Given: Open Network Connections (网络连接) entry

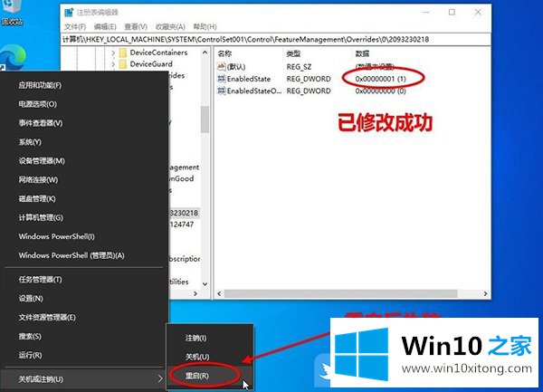Looking at the screenshot, I should 84,180.
